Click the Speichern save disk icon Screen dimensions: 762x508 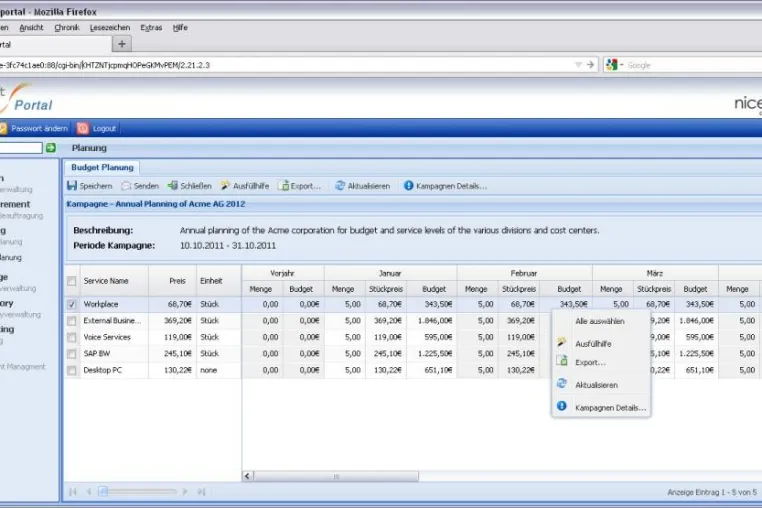click(72, 186)
